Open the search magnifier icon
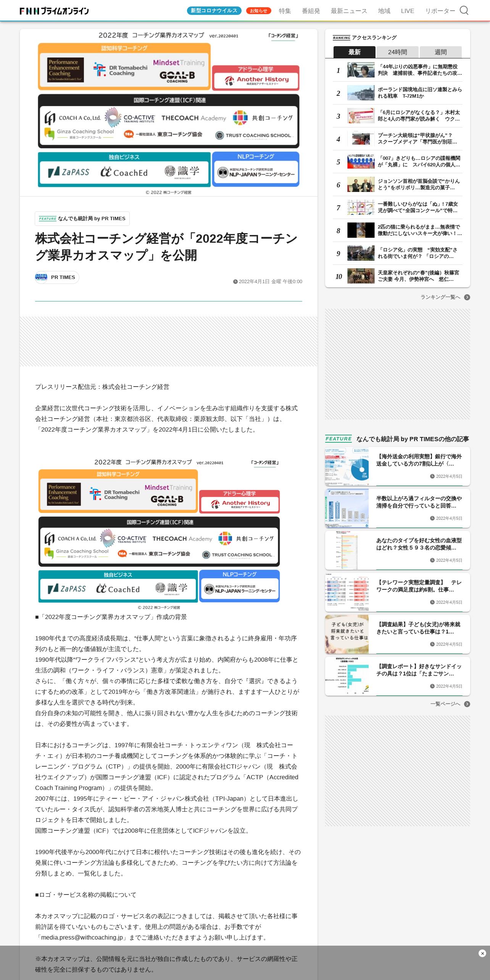490x980 pixels. 464,10
